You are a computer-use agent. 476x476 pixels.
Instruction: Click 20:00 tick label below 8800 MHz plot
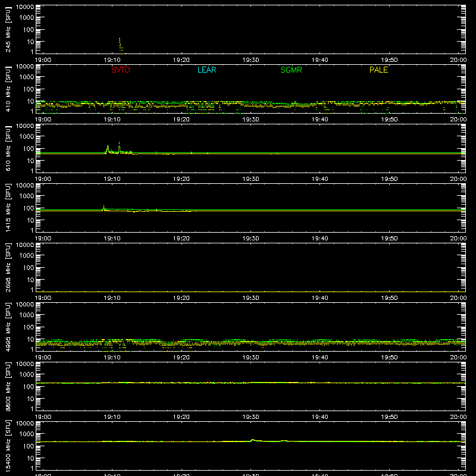tap(458, 417)
